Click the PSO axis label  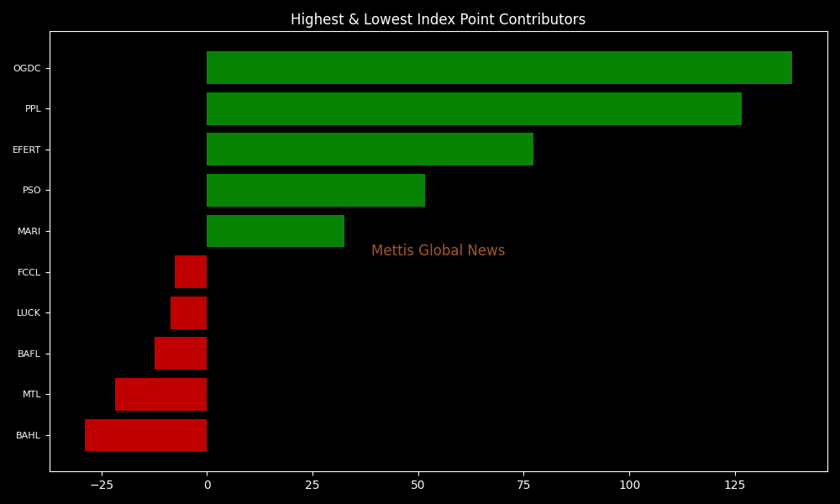point(32,190)
